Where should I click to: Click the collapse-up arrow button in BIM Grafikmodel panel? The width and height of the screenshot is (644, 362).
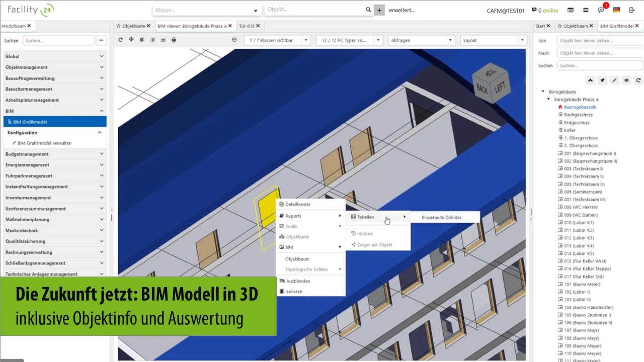[590, 80]
